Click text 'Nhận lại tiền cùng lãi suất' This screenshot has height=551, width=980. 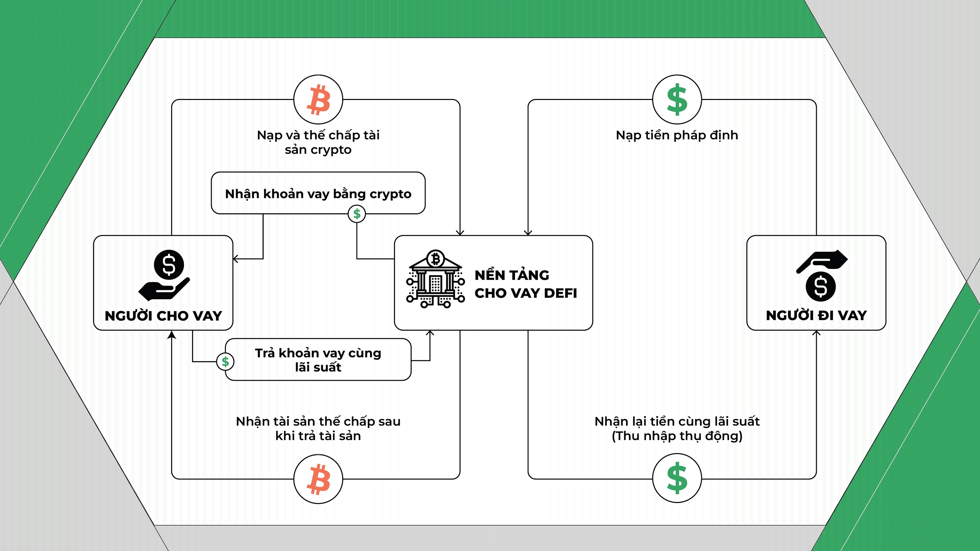click(677, 421)
